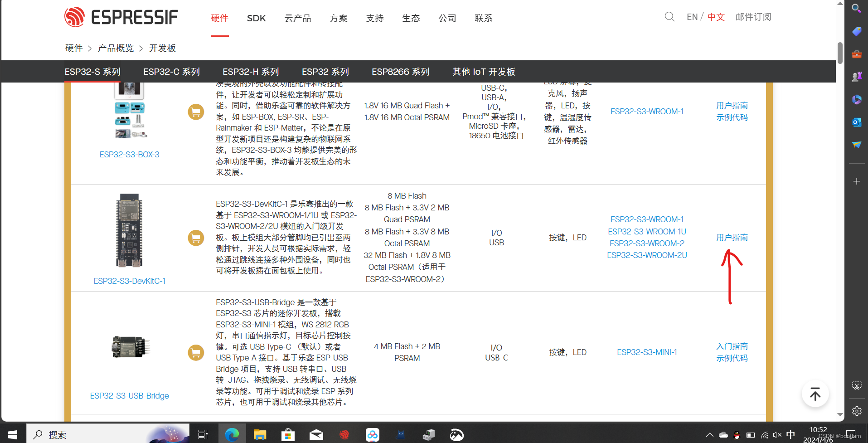Open the ESP32-S3-USB-Bridge product link
The image size is (868, 443).
pyautogui.click(x=130, y=396)
